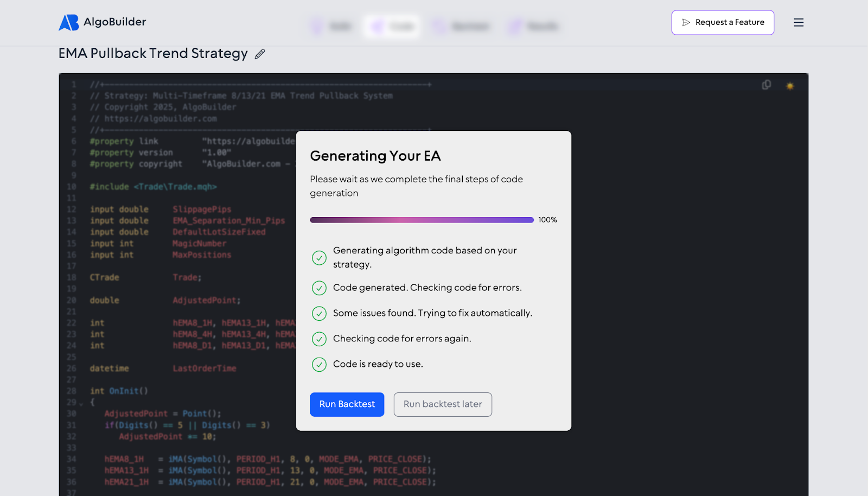Screen dimensions: 868x496
Task: Toggle the editor light theme sun icon
Action: pyautogui.click(x=790, y=86)
